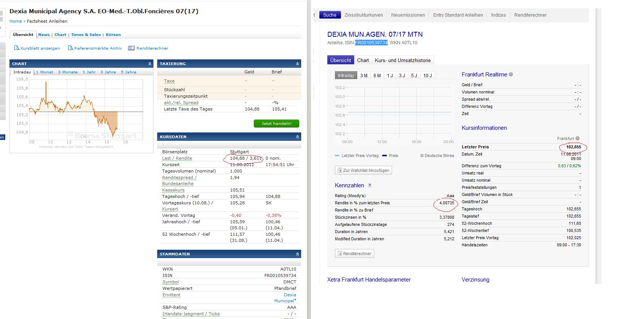Click symbol value DMCT in Stammdaten
The image size is (644, 319).
pos(290,282)
